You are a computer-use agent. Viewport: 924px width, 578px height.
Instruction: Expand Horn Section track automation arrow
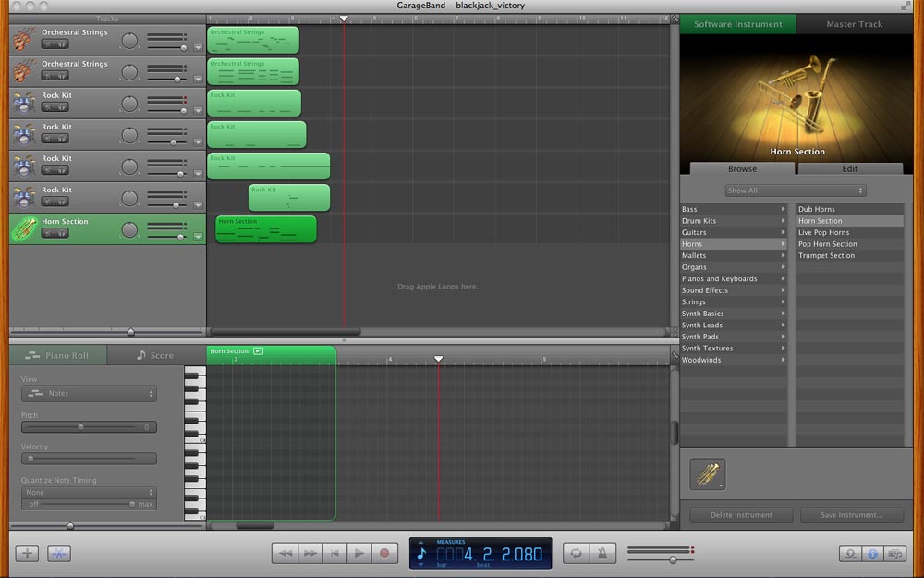point(198,237)
